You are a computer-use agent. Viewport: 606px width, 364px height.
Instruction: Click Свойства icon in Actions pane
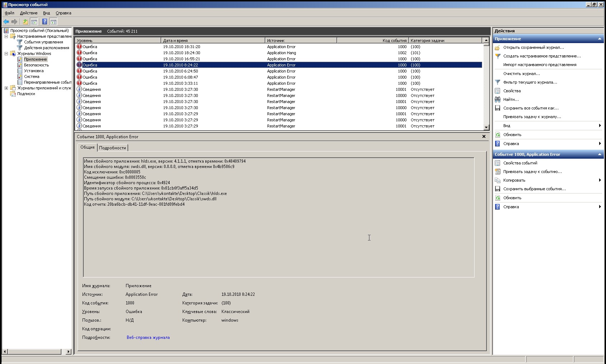pos(498,91)
